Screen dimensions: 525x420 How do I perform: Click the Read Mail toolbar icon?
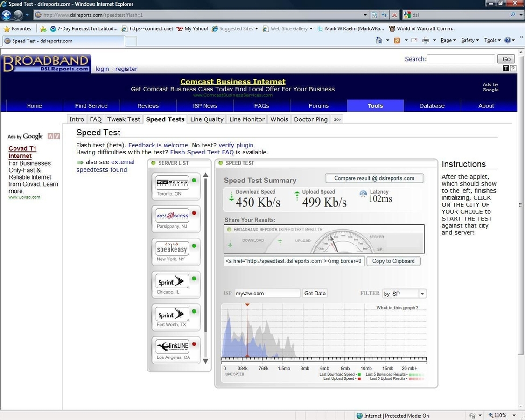pos(414,40)
